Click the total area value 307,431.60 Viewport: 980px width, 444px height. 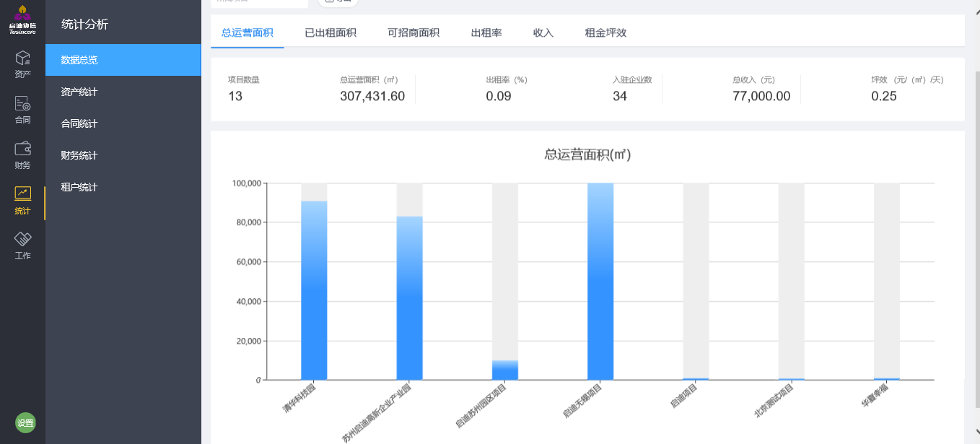pos(372,96)
